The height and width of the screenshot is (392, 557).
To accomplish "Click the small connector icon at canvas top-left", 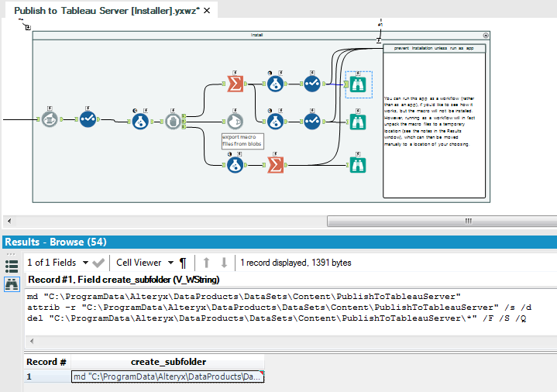I will coord(28,27).
